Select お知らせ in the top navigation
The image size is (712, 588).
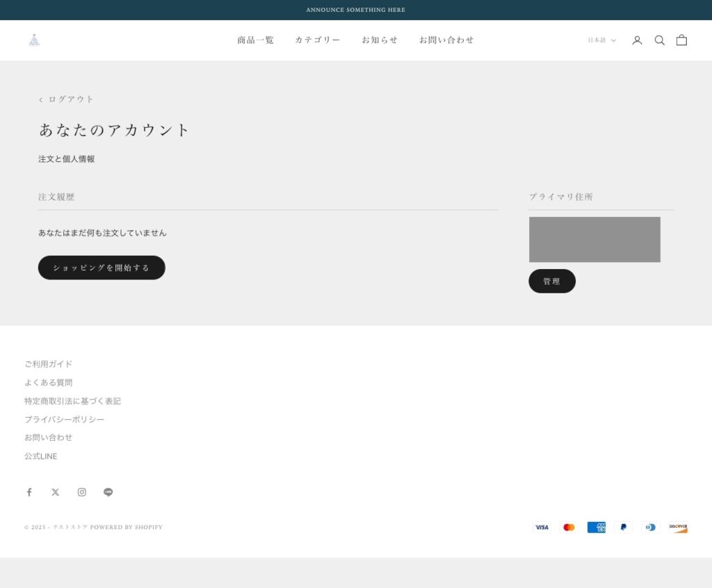click(380, 40)
